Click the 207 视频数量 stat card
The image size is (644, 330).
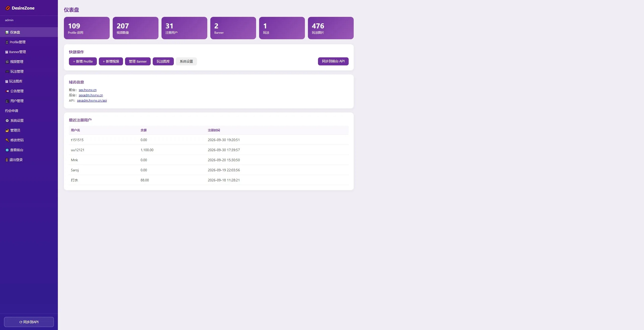click(x=136, y=28)
